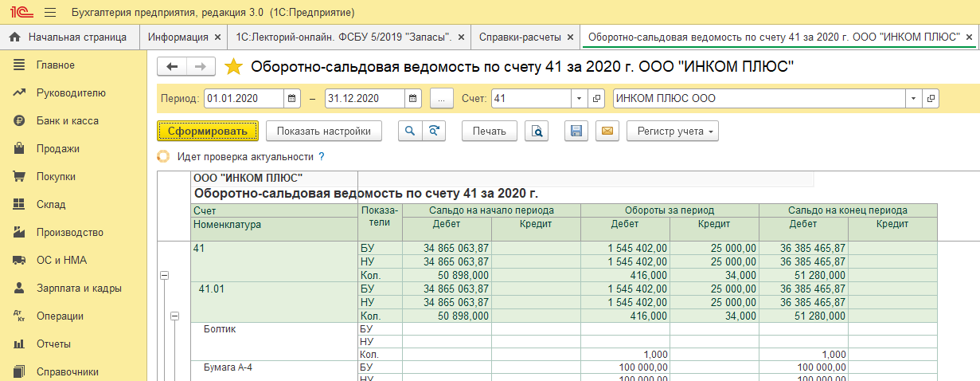Click the 25 000,00 credit turnover for account 41
This screenshot has height=381, width=980.
tap(714, 249)
